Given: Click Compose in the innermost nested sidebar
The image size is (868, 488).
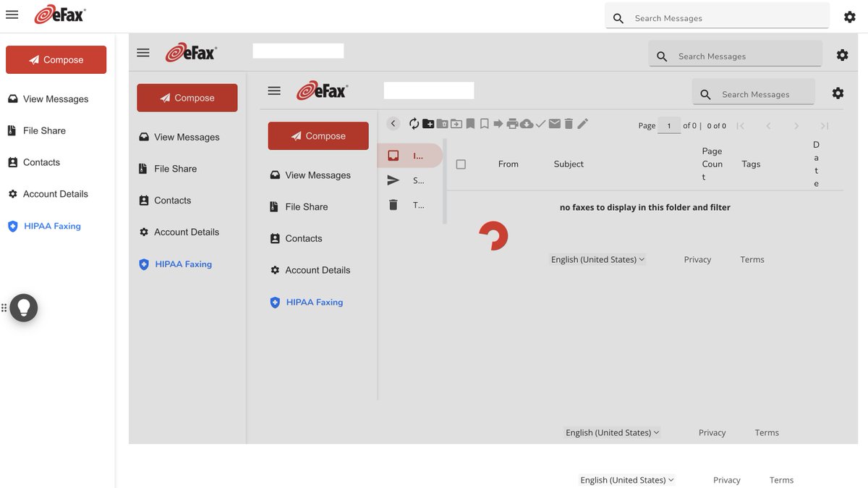Looking at the screenshot, I should [x=318, y=136].
